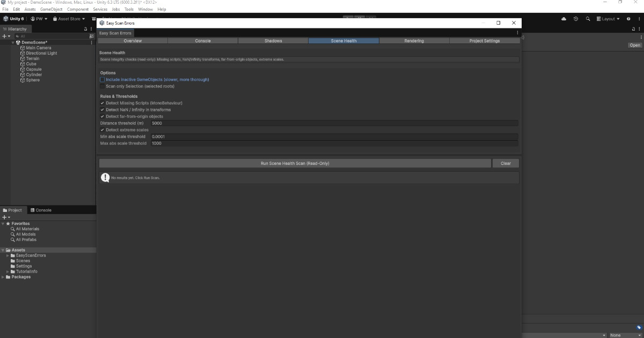Click the Clear button
Screen dimensions: 644x338
click(506, 163)
